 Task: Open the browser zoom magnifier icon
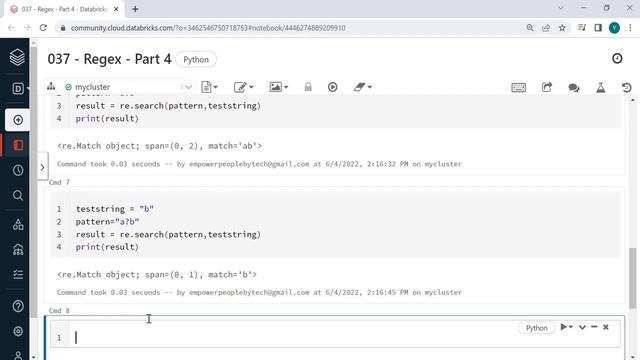pyautogui.click(x=530, y=28)
